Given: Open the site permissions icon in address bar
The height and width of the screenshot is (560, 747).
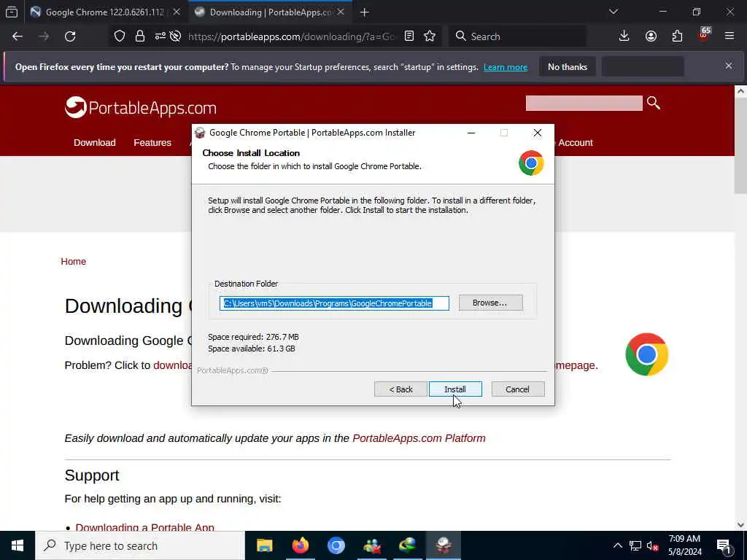Looking at the screenshot, I should (160, 36).
